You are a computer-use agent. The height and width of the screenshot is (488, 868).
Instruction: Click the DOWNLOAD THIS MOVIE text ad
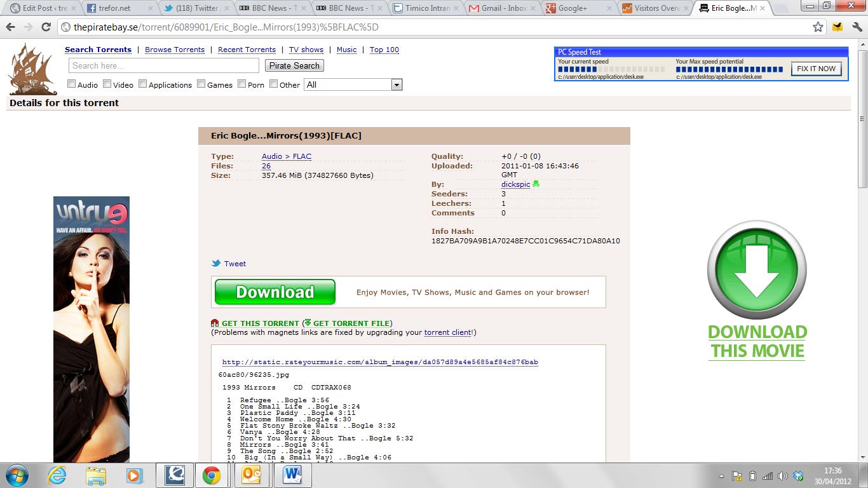[757, 342]
